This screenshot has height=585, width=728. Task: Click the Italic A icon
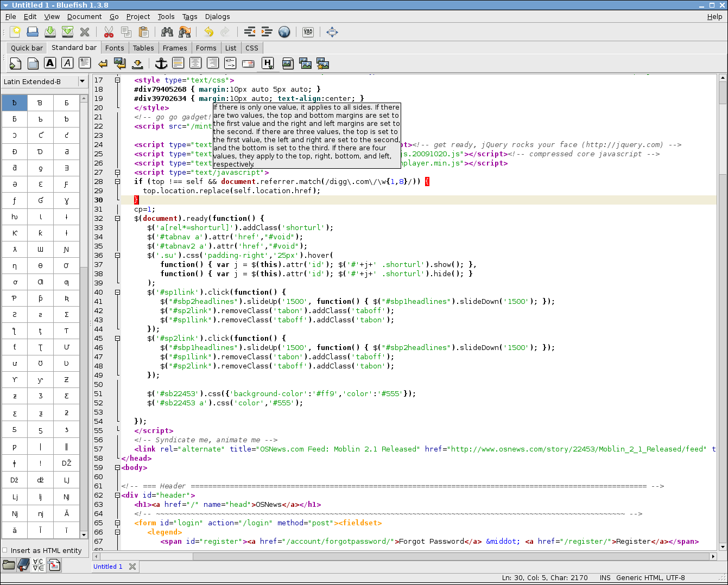point(67,63)
